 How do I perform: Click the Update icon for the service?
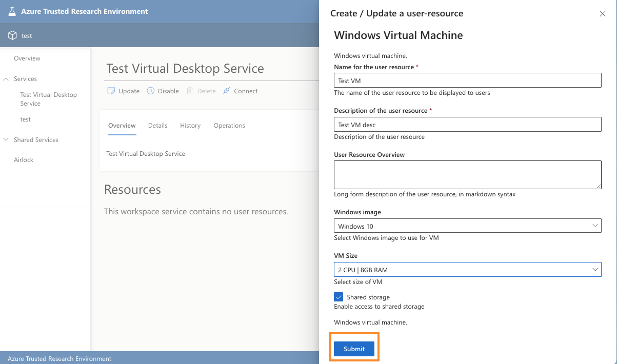pyautogui.click(x=111, y=91)
